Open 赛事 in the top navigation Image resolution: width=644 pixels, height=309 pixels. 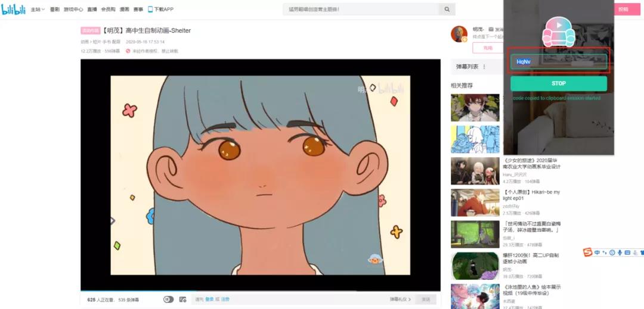click(x=138, y=9)
